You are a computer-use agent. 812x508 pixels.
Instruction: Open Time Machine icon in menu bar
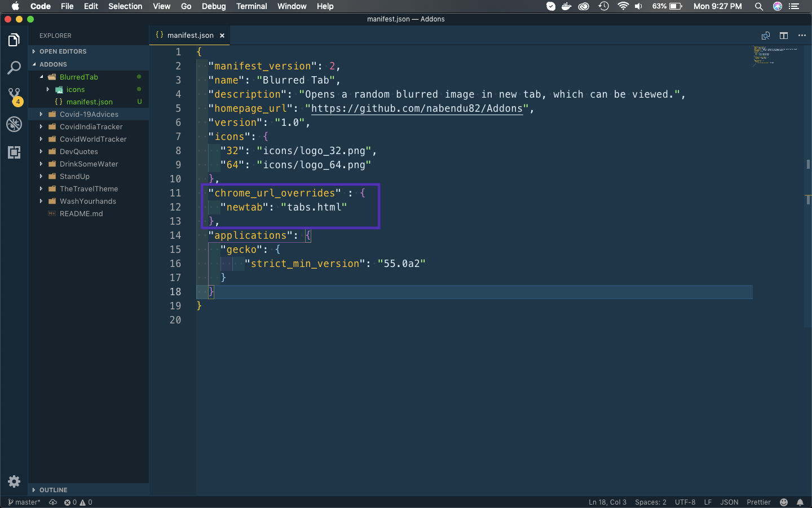(604, 6)
